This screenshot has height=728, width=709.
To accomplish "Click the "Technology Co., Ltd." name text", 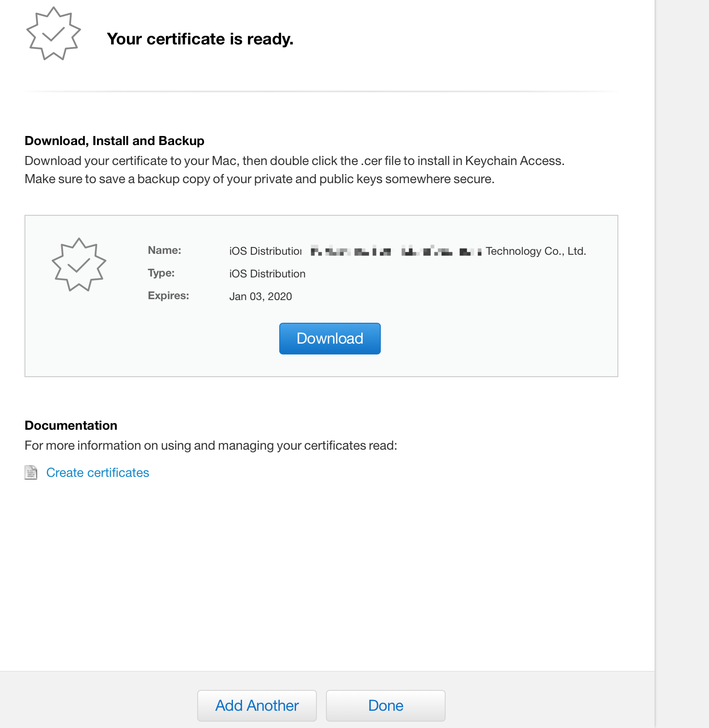I will [535, 251].
